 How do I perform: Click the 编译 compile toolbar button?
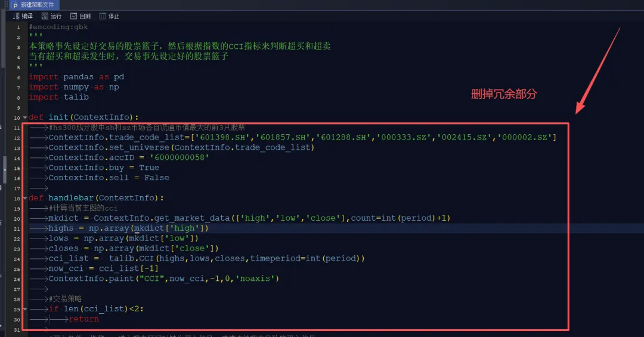tap(23, 16)
